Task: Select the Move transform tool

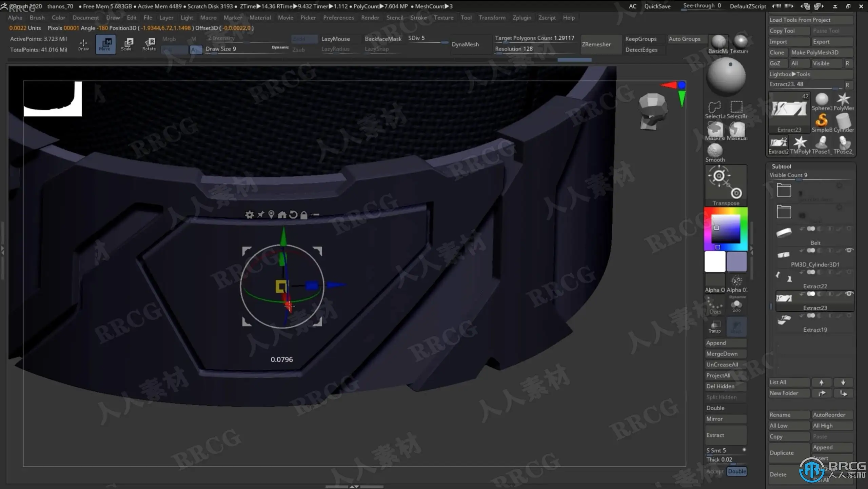Action: (x=105, y=44)
